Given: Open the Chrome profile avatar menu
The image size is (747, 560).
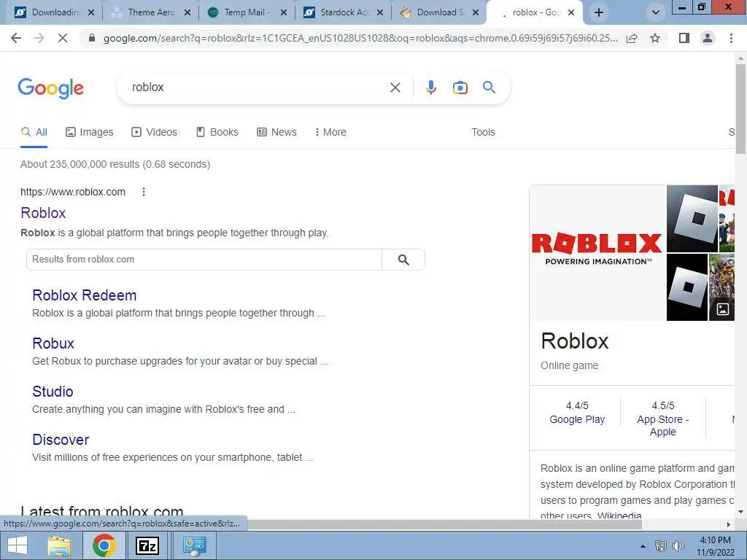Looking at the screenshot, I should coord(708,38).
